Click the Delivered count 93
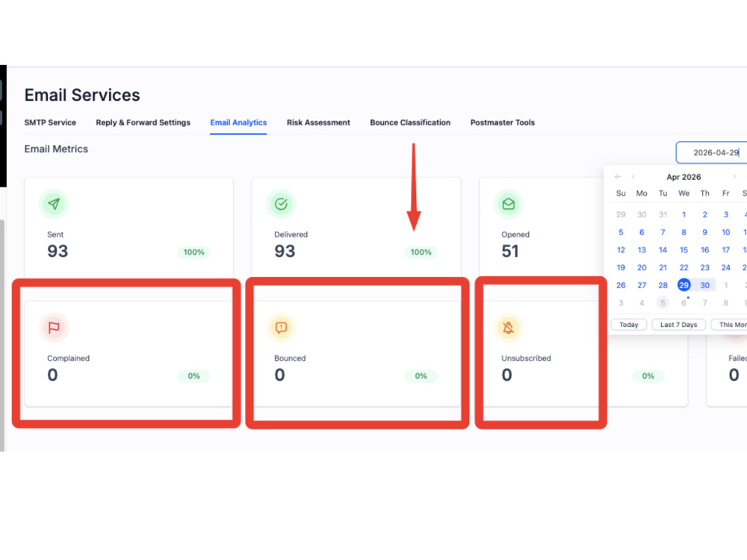The image size is (747, 560). [285, 251]
